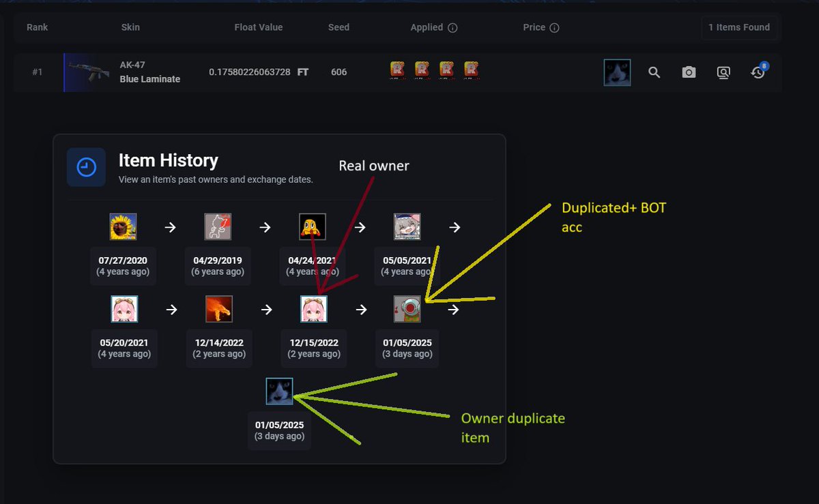Click Blue Laminate skin name
Image resolution: width=819 pixels, height=504 pixels.
150,79
